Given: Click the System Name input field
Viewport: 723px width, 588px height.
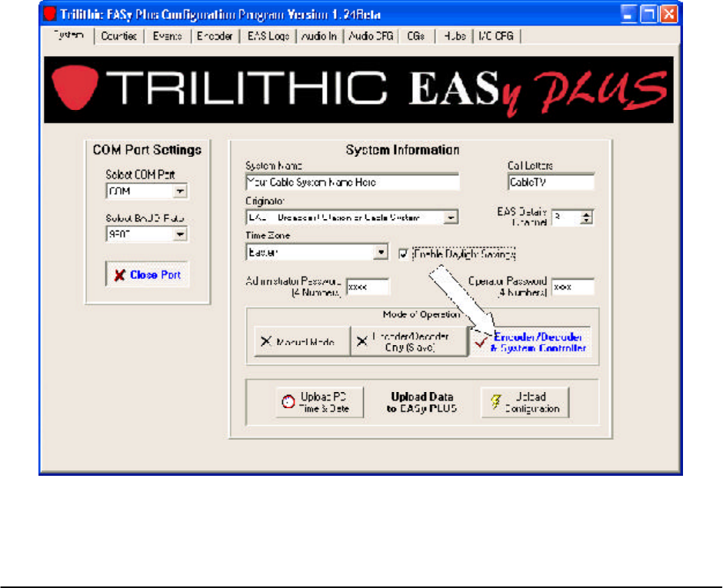Looking at the screenshot, I should pyautogui.click(x=352, y=182).
